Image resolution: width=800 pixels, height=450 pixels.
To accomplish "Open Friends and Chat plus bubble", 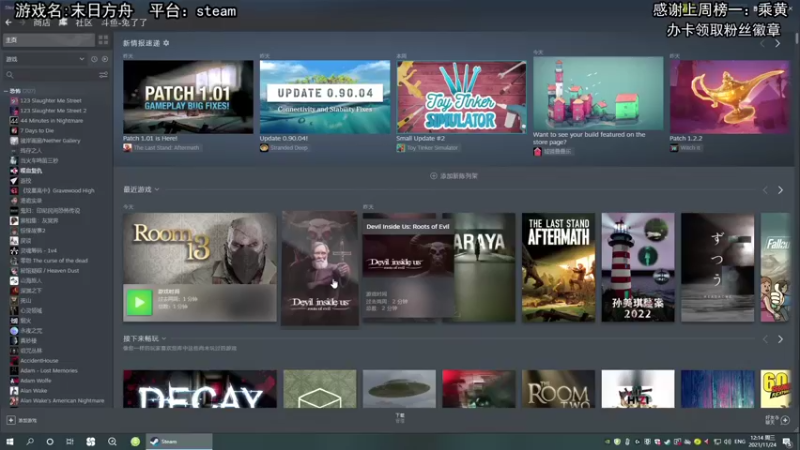I will [x=785, y=420].
